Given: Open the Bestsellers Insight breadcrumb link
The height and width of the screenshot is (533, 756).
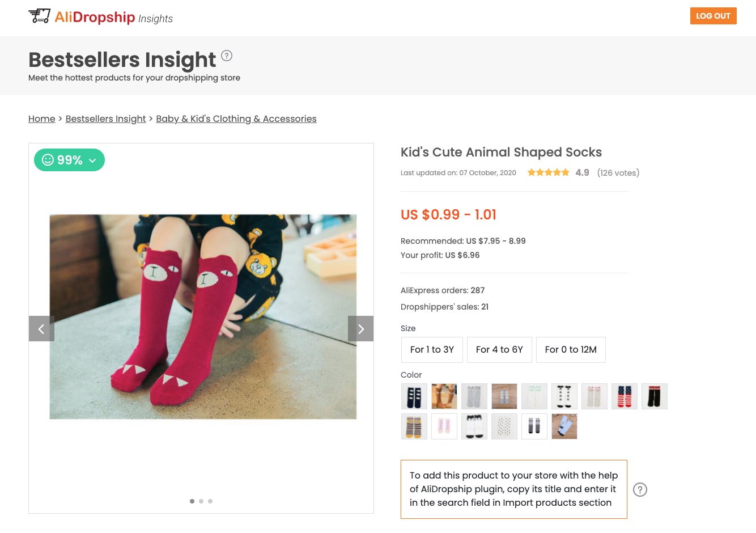Looking at the screenshot, I should click(x=105, y=119).
